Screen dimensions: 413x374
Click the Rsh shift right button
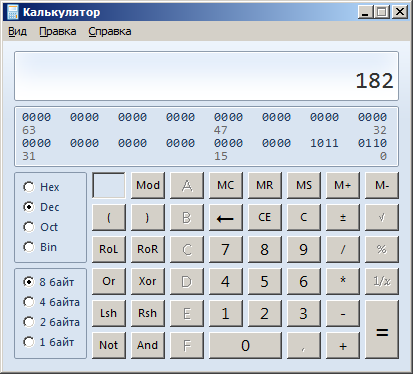coord(148,313)
